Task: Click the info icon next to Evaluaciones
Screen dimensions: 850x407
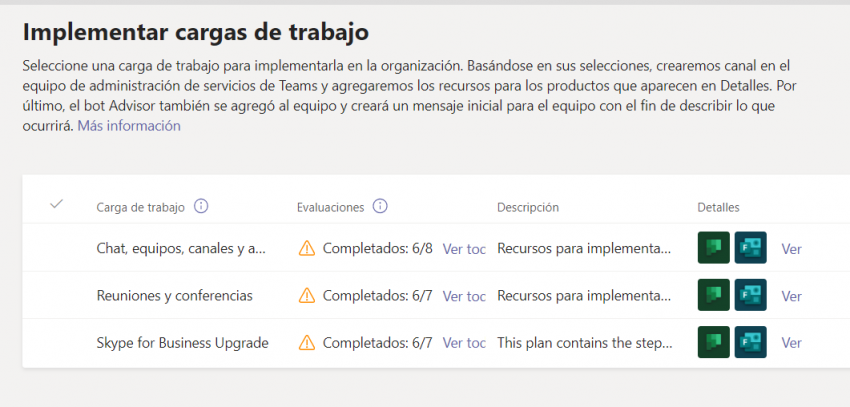Action: coord(381,206)
